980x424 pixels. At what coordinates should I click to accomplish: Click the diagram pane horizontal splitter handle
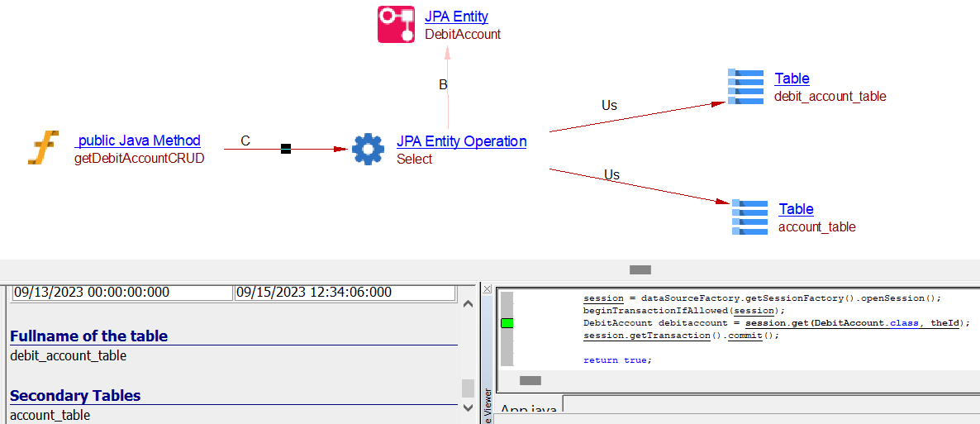click(x=640, y=269)
